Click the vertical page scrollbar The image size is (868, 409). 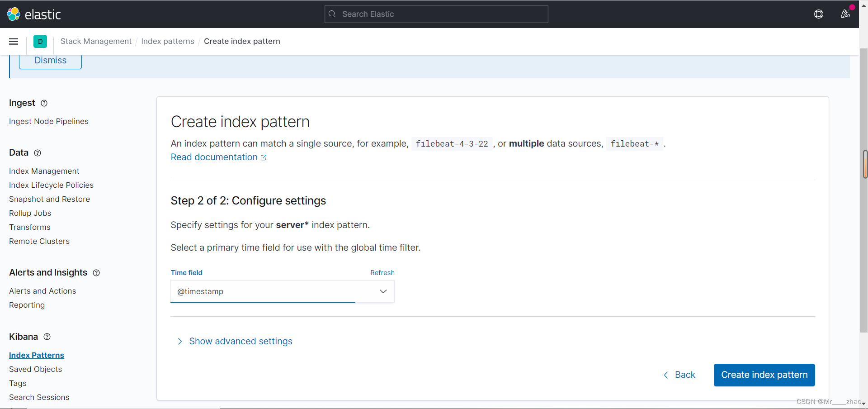pyautogui.click(x=863, y=190)
